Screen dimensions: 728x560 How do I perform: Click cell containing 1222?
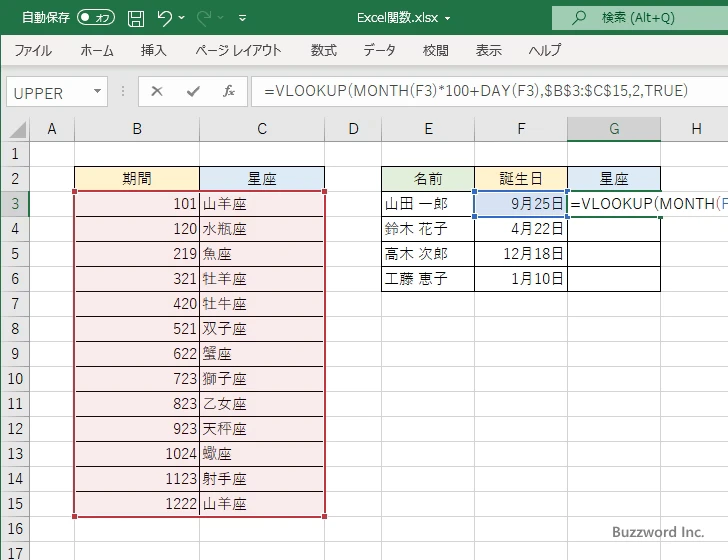[x=137, y=504]
